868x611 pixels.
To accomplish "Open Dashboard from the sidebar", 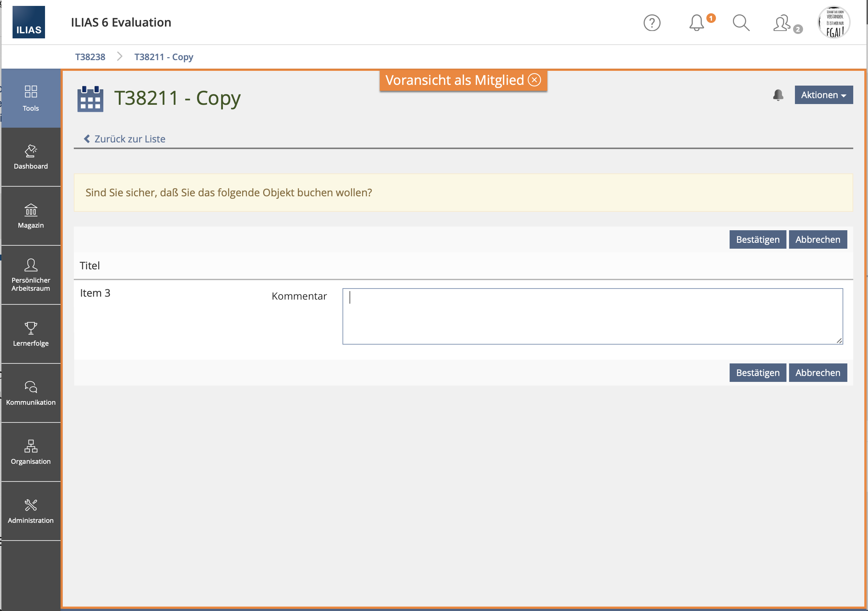I will [31, 157].
